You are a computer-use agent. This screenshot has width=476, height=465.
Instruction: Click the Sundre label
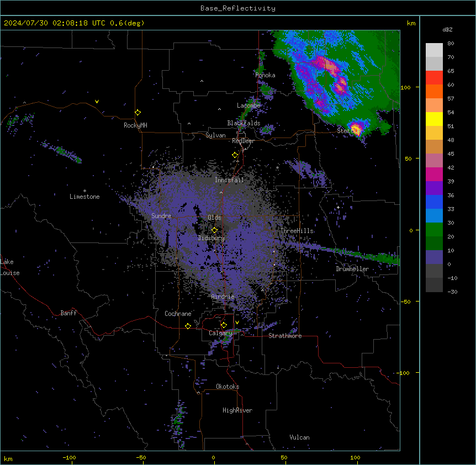click(x=161, y=216)
